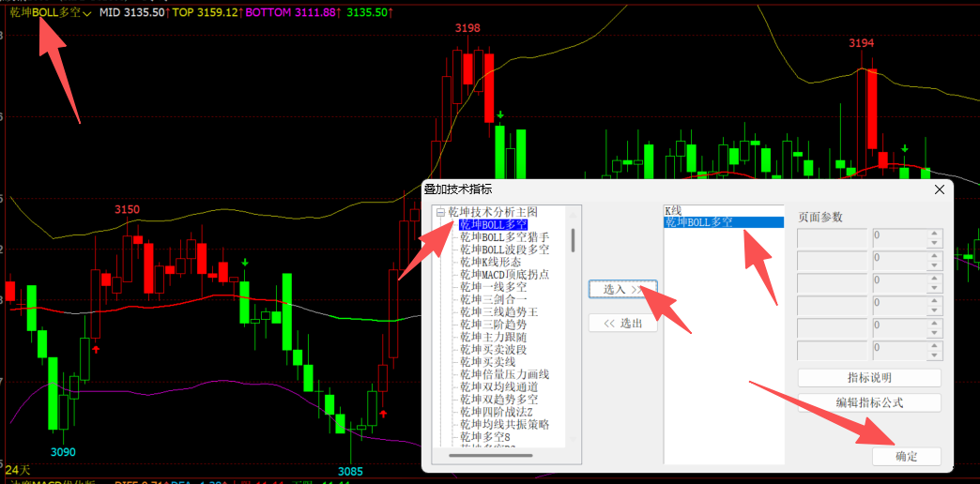Increase the first page parameter spinner
980x484 pixels.
click(x=933, y=233)
